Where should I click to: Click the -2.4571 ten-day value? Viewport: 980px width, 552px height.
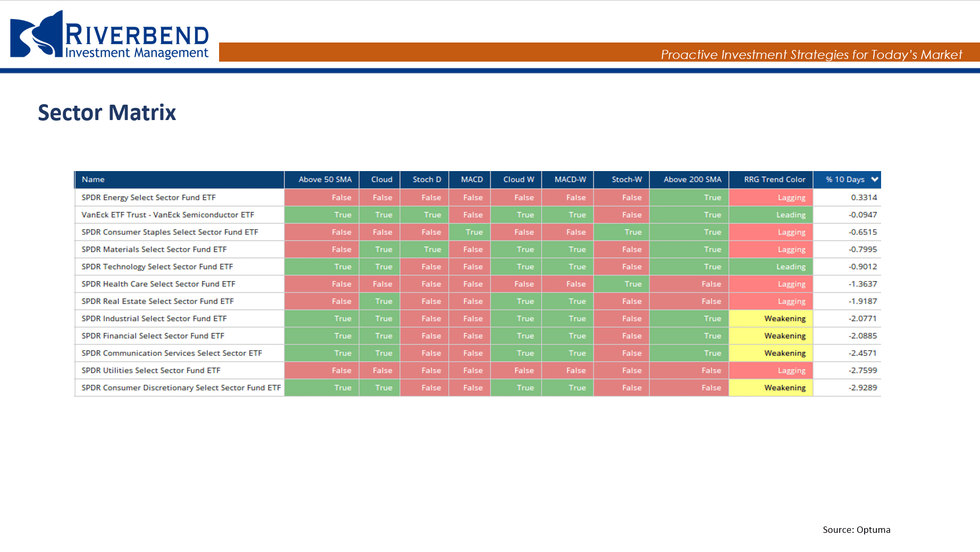847,353
